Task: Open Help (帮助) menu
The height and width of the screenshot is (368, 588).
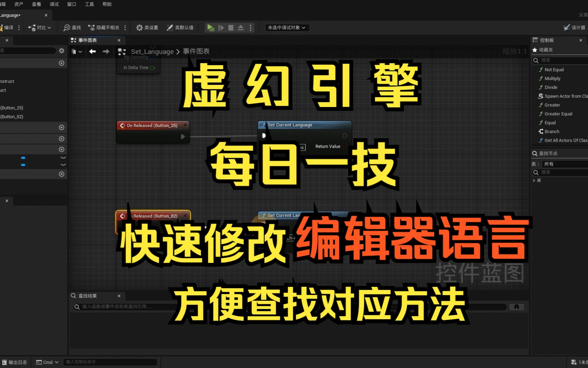Action: coord(107,4)
